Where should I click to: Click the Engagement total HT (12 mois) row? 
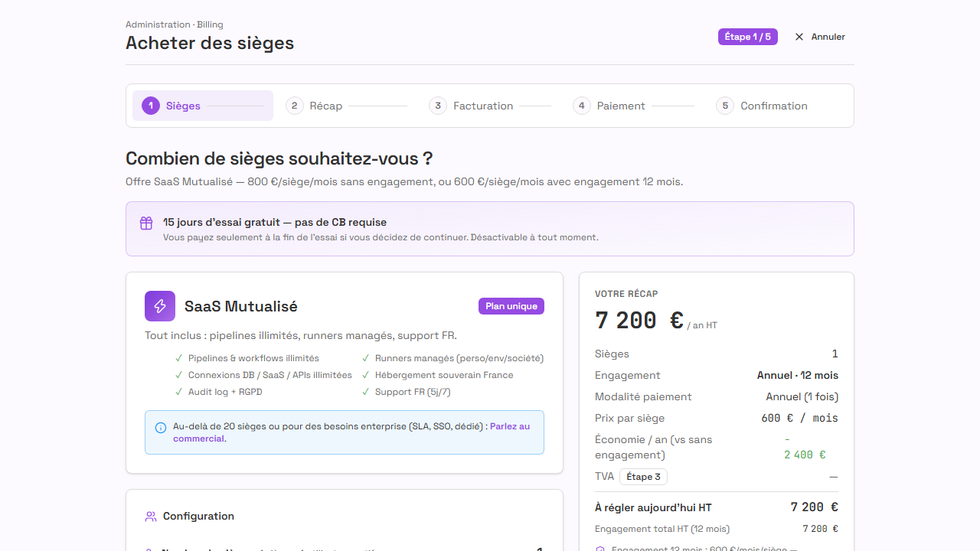717,529
